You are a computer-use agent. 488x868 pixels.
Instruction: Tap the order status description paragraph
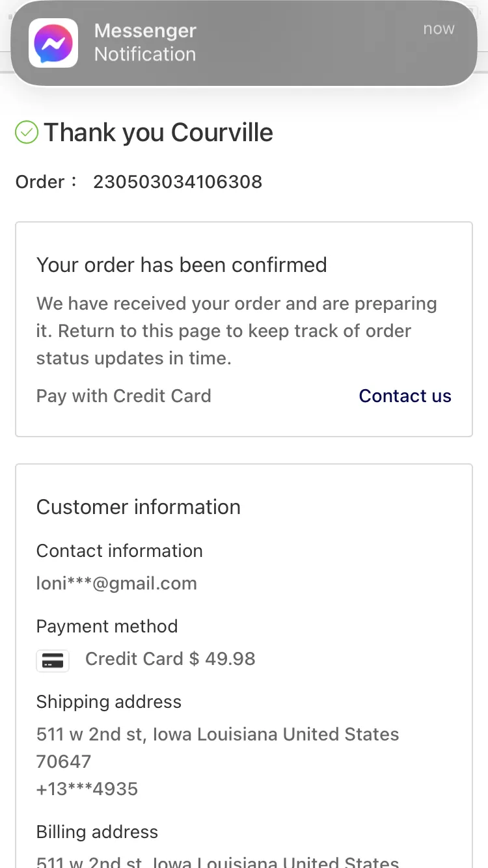tap(237, 331)
